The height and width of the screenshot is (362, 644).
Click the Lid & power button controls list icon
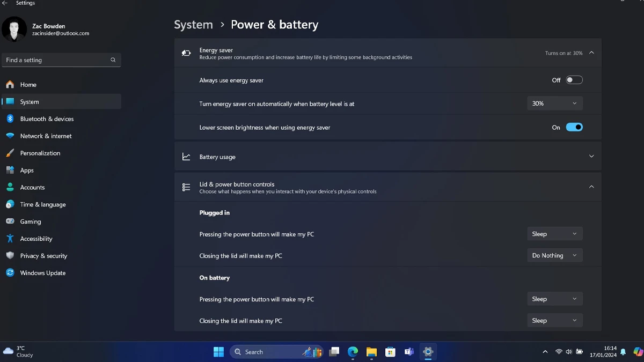point(186,187)
